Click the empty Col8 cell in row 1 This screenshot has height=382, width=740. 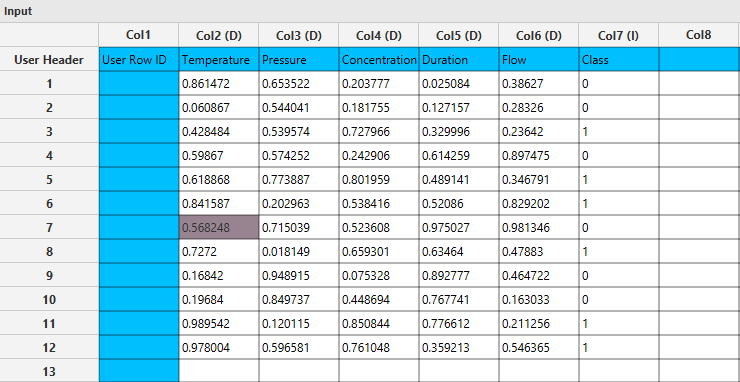pos(699,84)
